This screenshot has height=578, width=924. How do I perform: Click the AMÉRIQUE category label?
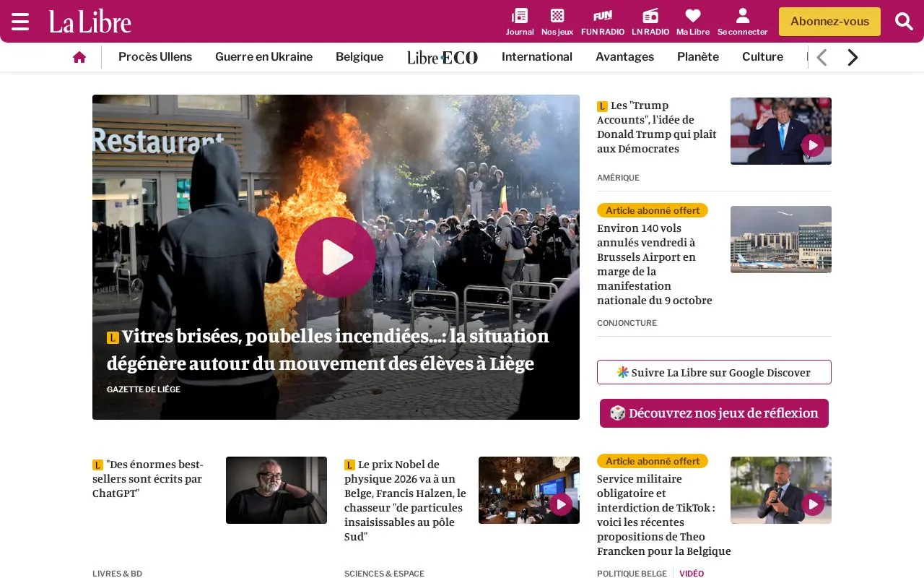[618, 178]
